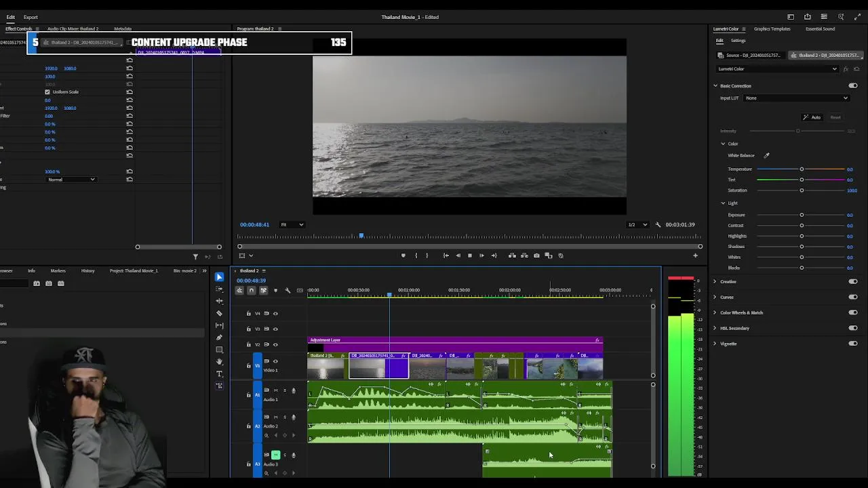The height and width of the screenshot is (488, 868).
Task: Select the Slip tool
Action: point(219,325)
